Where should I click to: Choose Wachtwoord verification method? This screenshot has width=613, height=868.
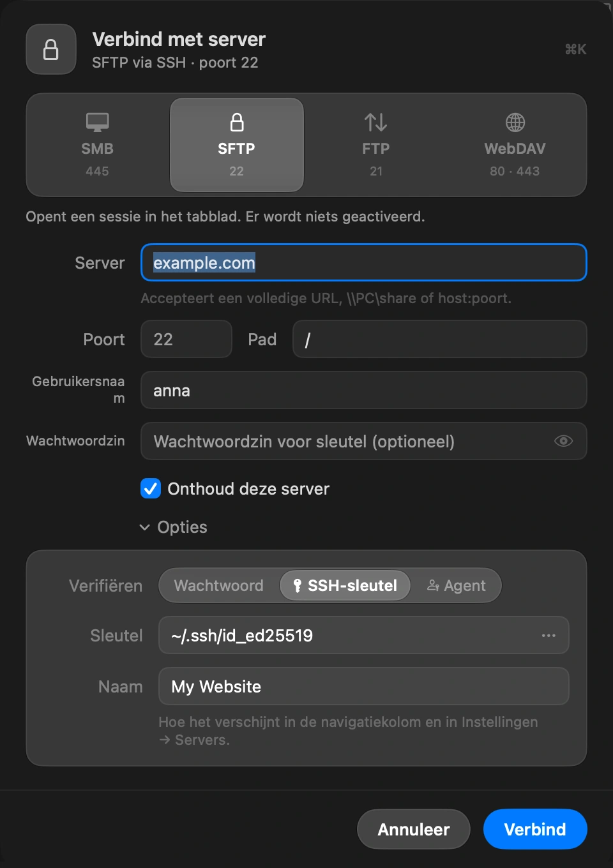pos(219,586)
